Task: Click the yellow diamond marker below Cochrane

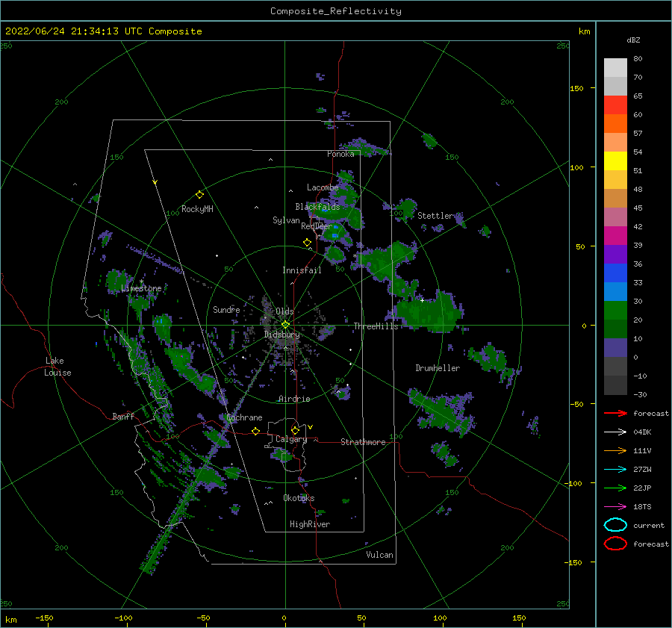Action: point(255,432)
